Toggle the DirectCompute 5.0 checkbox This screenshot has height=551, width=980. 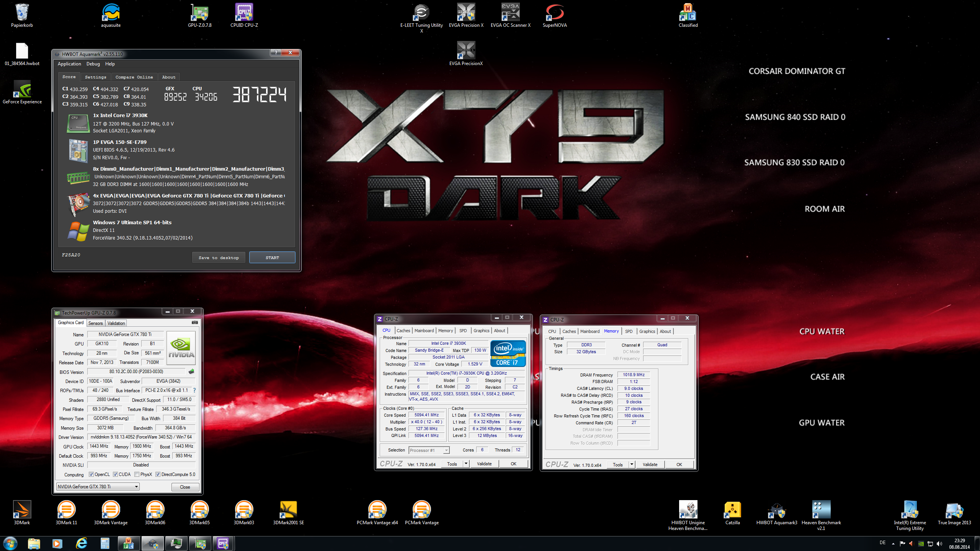[158, 474]
